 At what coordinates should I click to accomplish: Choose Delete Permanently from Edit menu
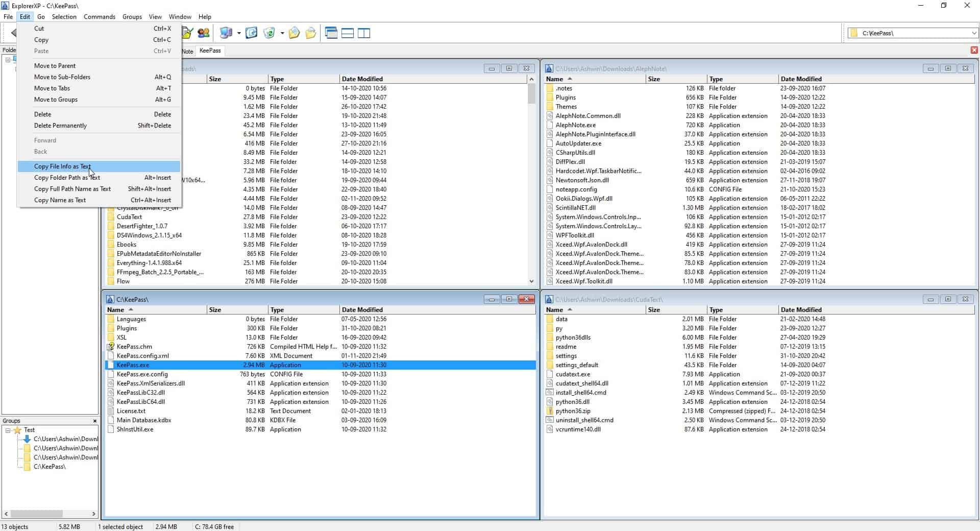tap(99, 126)
